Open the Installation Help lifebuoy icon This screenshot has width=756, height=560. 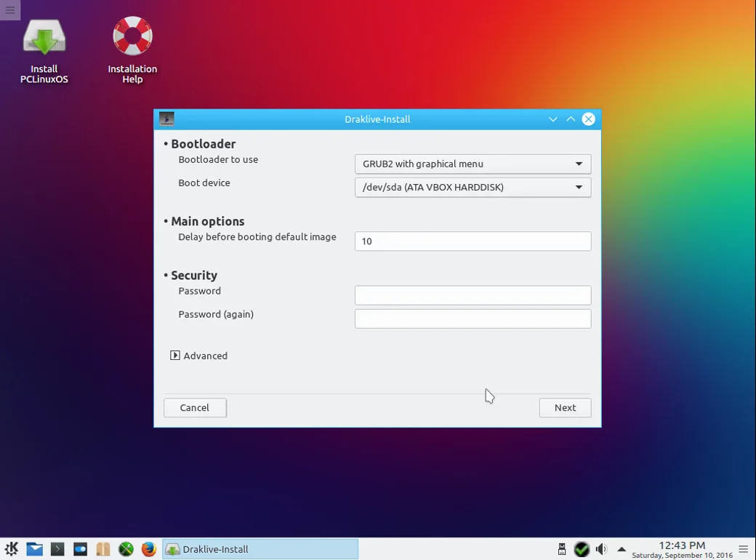click(132, 51)
